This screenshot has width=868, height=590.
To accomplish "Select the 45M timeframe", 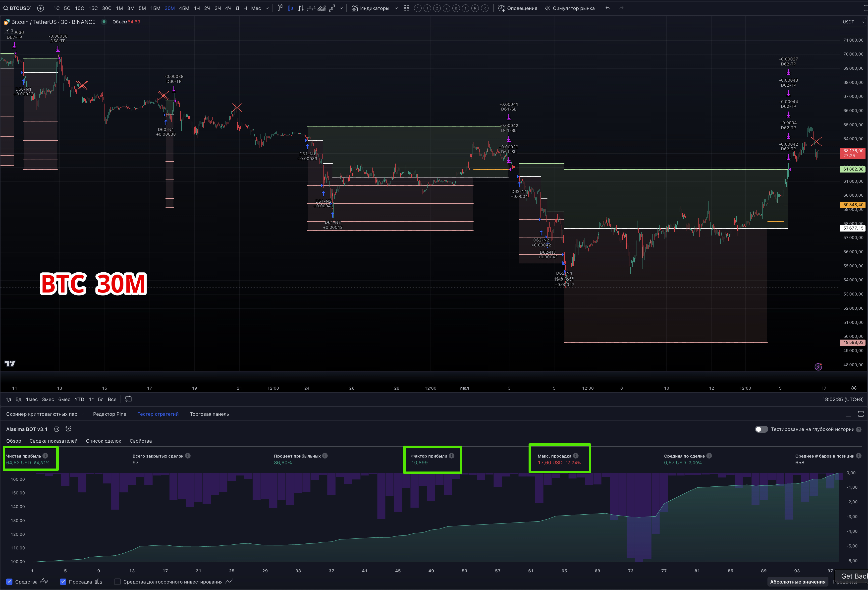I will (184, 8).
